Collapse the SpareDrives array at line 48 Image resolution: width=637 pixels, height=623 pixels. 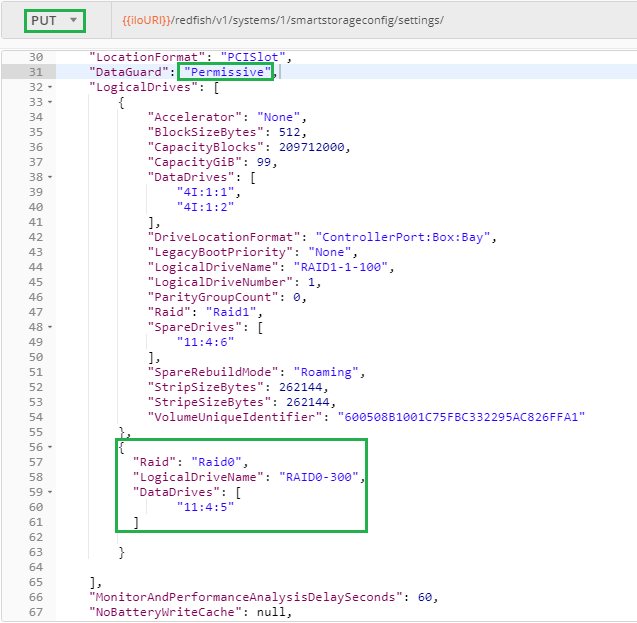click(x=50, y=327)
